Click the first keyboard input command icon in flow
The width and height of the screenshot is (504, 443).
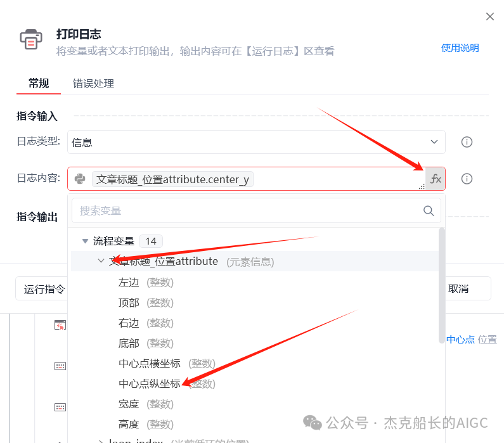point(60,366)
